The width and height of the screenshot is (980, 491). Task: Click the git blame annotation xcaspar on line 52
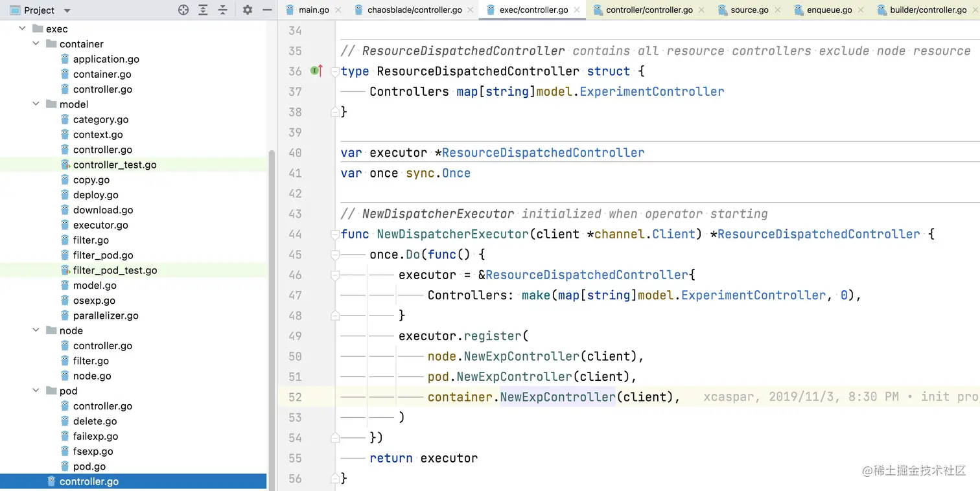[x=840, y=397]
